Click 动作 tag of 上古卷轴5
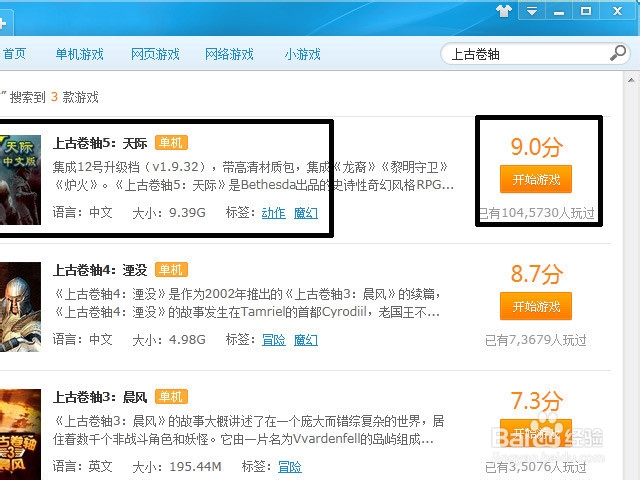Screen dimensions: 640x480 [273, 213]
